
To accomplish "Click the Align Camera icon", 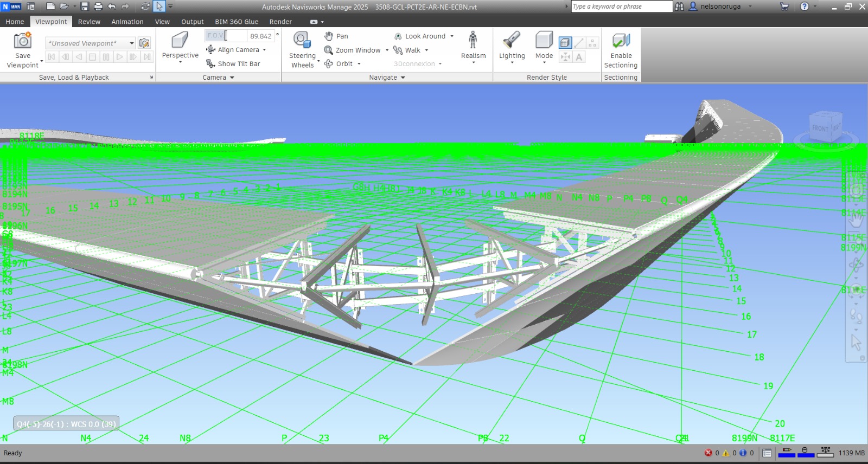I will coord(211,50).
